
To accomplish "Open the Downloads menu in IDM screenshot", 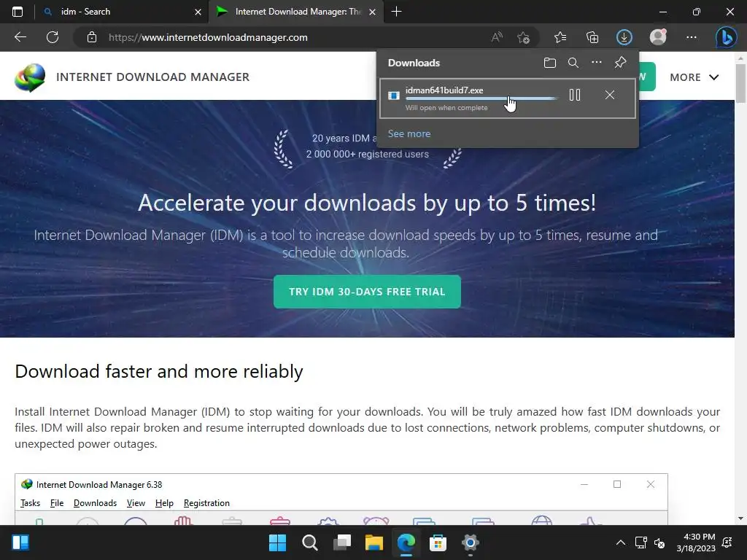I will pos(95,503).
